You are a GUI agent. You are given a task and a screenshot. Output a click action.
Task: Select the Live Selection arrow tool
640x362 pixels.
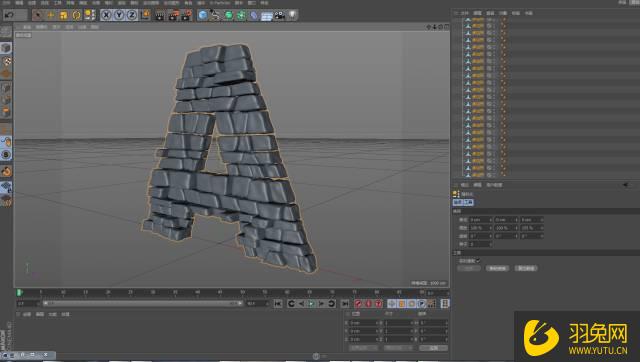38,15
